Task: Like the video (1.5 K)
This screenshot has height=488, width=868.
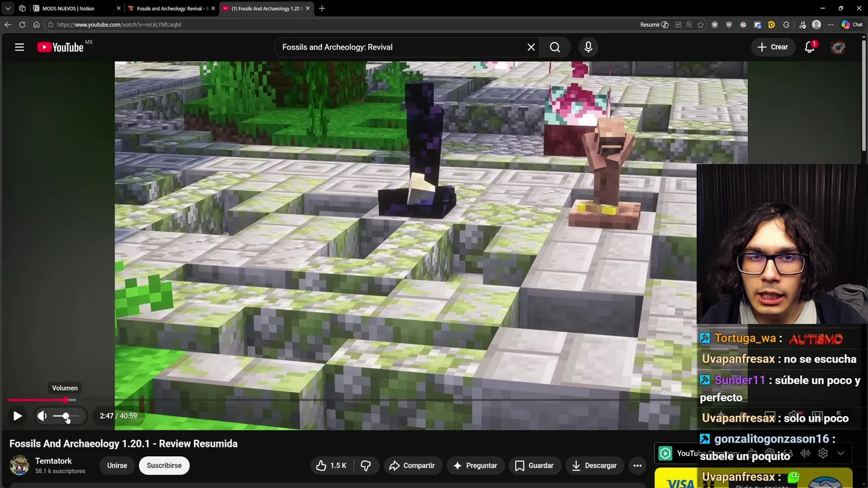Action: 331,466
